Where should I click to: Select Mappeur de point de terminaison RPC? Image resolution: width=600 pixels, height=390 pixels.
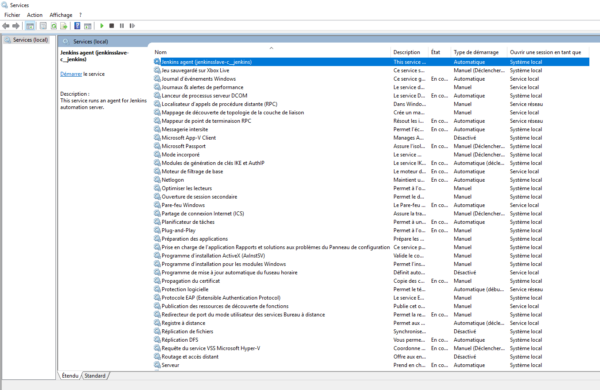tap(371, 121)
